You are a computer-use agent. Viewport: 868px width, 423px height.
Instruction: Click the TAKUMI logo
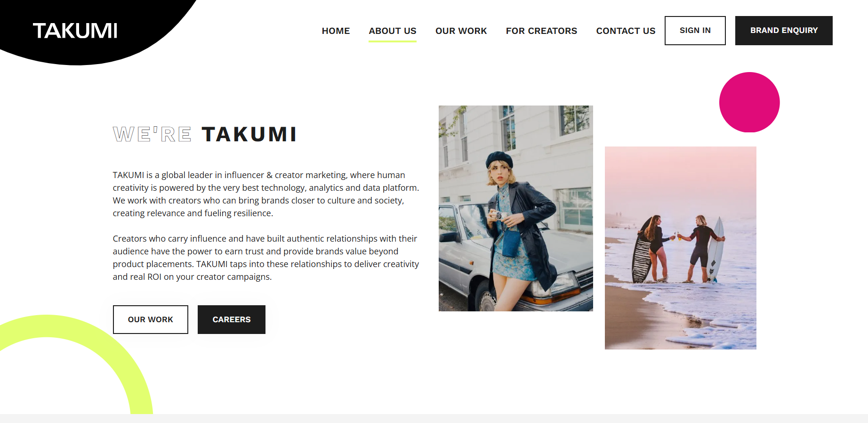[x=75, y=31]
